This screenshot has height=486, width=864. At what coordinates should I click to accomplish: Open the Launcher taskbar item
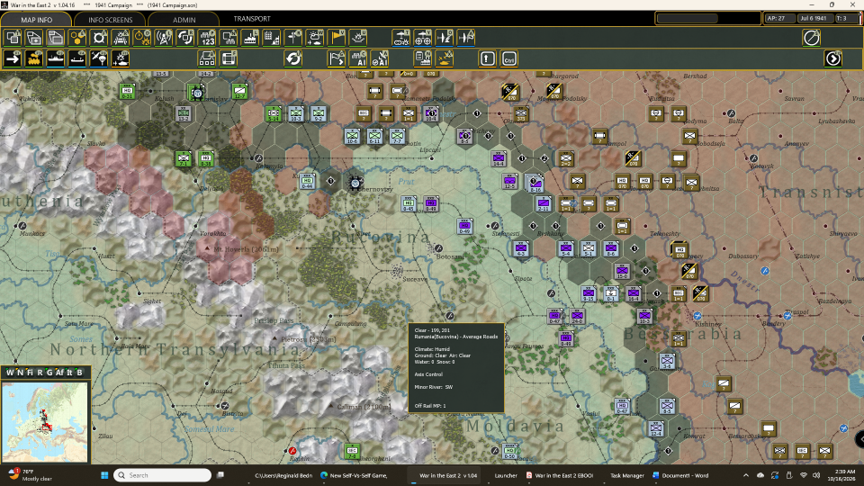pos(505,476)
